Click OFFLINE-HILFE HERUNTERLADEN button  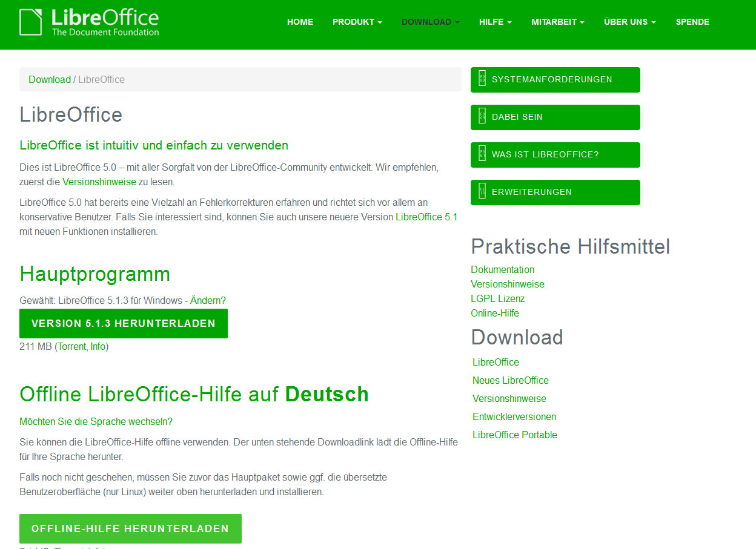click(130, 528)
